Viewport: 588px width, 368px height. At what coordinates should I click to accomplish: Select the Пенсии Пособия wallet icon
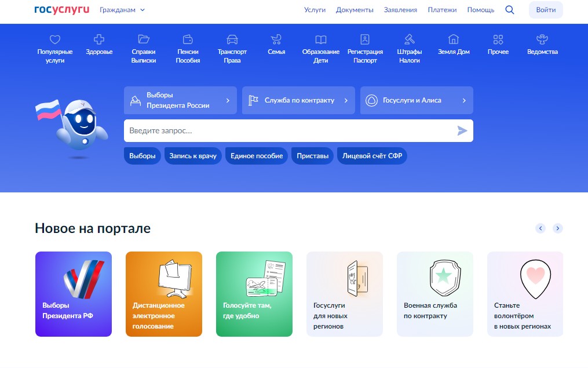tap(188, 39)
